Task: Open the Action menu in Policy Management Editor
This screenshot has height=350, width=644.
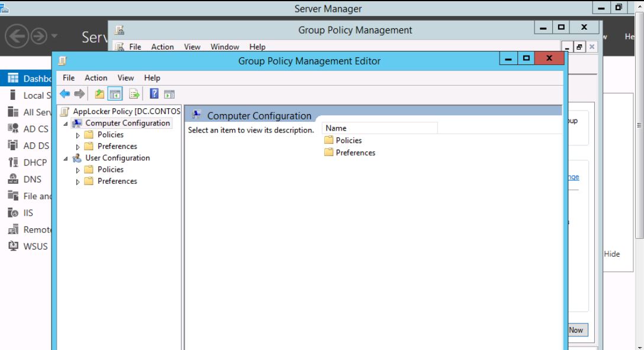Action: [x=96, y=78]
